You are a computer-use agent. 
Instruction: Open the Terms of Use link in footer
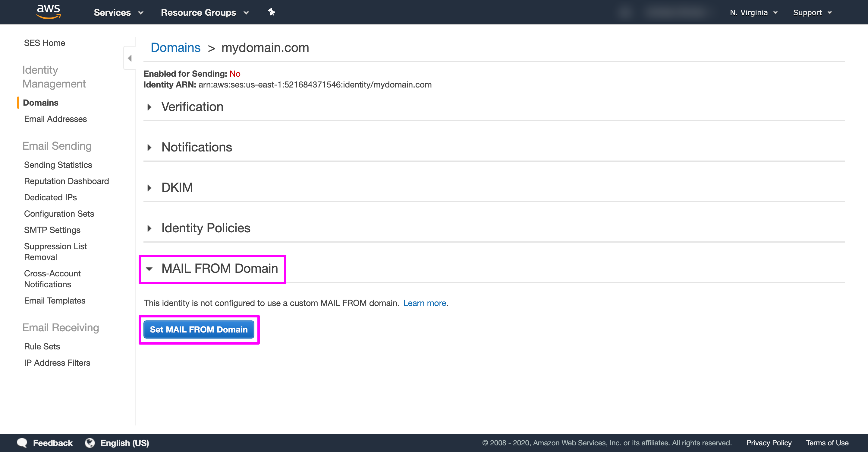click(827, 443)
